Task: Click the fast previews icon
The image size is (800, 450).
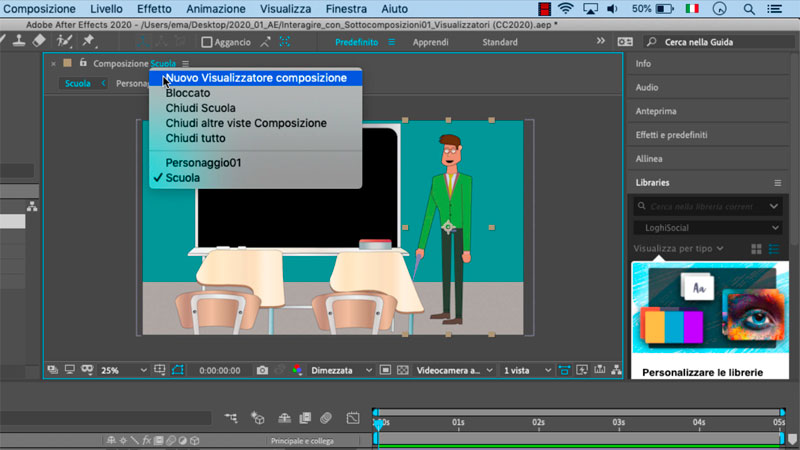Action: (582, 370)
